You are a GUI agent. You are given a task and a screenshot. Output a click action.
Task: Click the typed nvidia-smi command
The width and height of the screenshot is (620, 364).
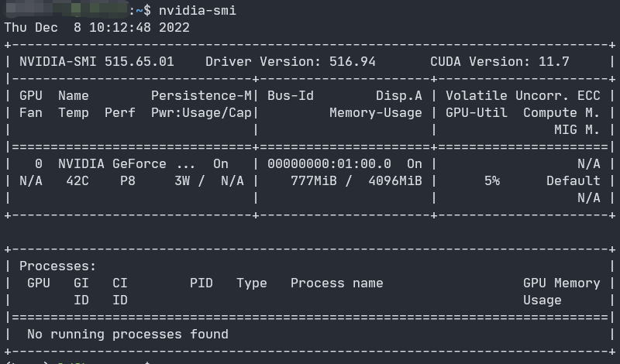pyautogui.click(x=198, y=11)
